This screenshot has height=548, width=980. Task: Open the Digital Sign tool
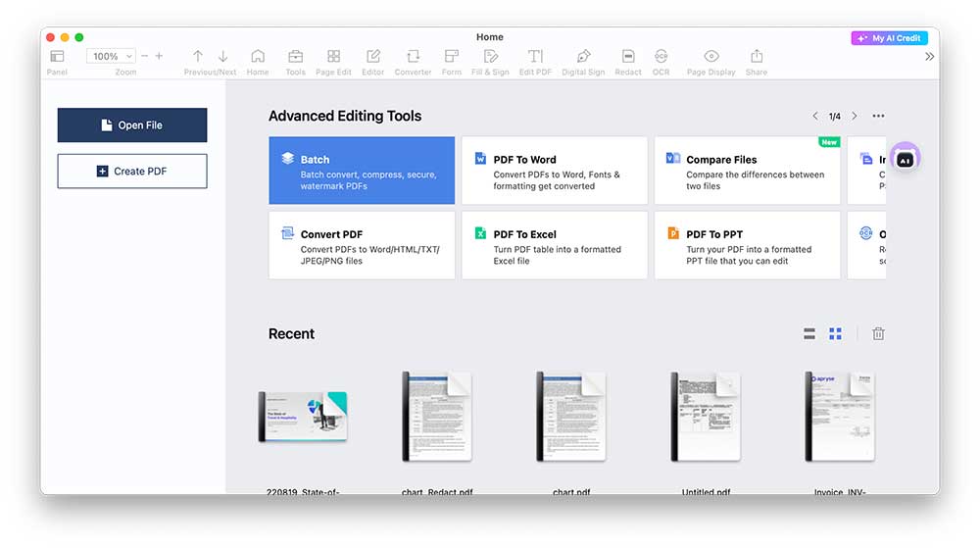583,57
